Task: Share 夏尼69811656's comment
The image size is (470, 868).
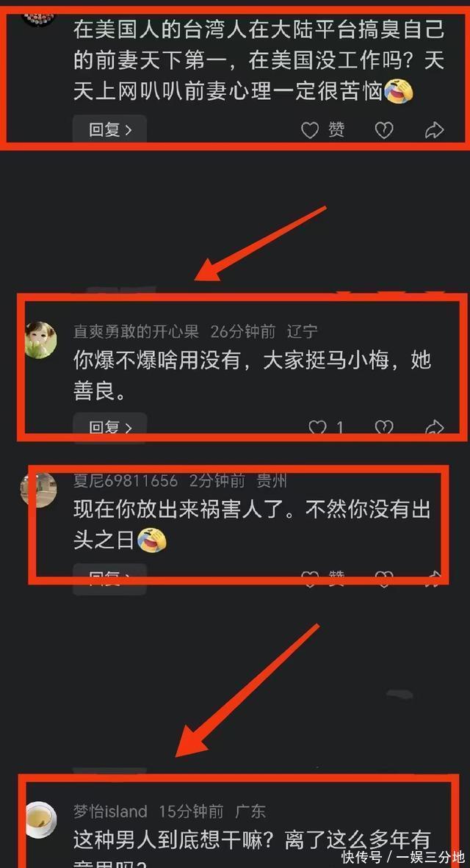Action: click(x=435, y=579)
